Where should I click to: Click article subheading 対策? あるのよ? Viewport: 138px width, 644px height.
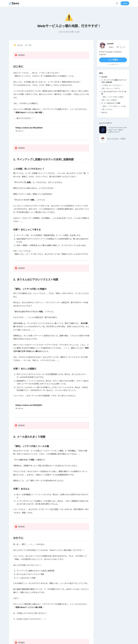21,489
